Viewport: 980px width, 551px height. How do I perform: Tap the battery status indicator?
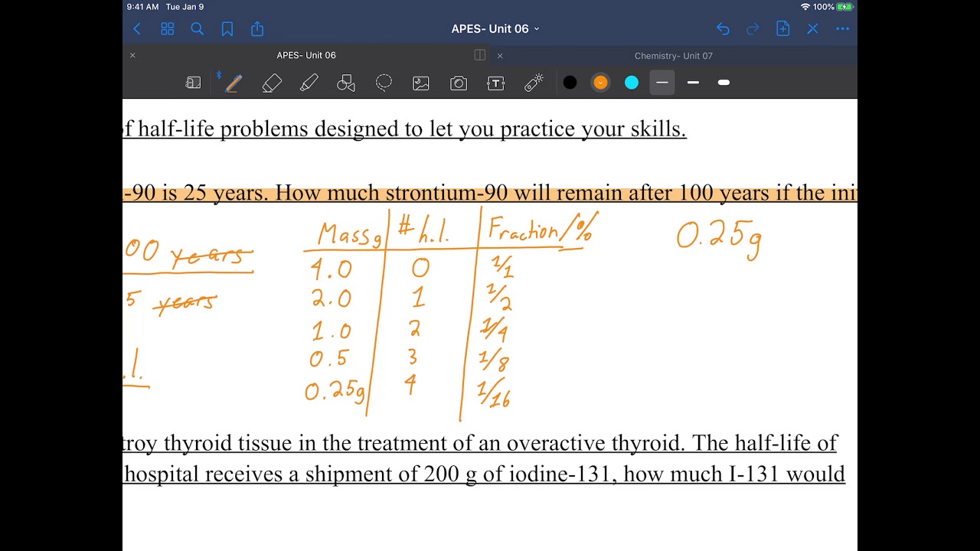coord(844,7)
